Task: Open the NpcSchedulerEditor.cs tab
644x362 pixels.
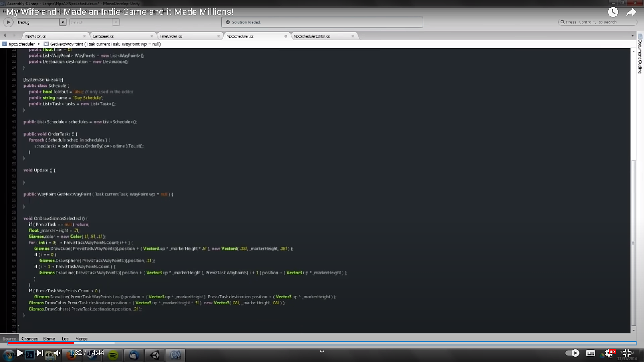Action: tap(312, 36)
